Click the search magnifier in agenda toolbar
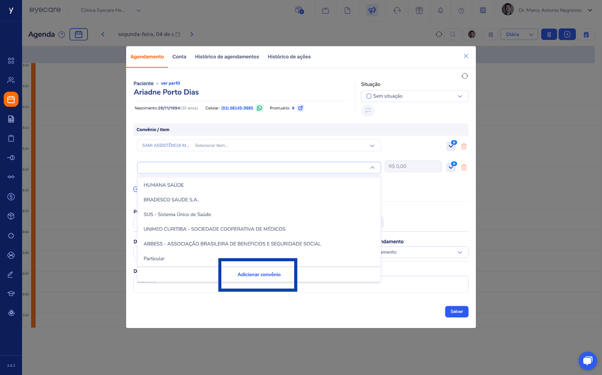This screenshot has width=602, height=375. pyautogui.click(x=453, y=35)
